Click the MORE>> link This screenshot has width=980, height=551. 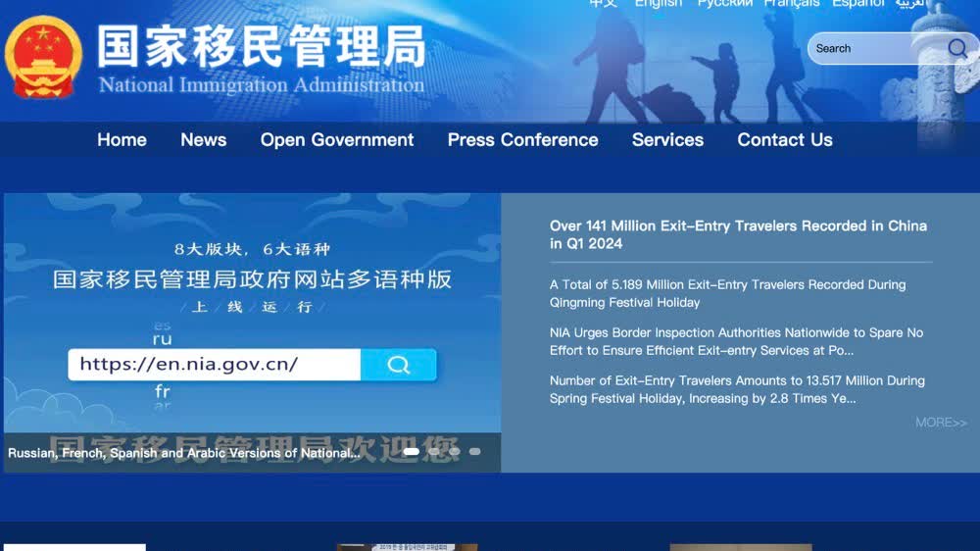click(941, 423)
